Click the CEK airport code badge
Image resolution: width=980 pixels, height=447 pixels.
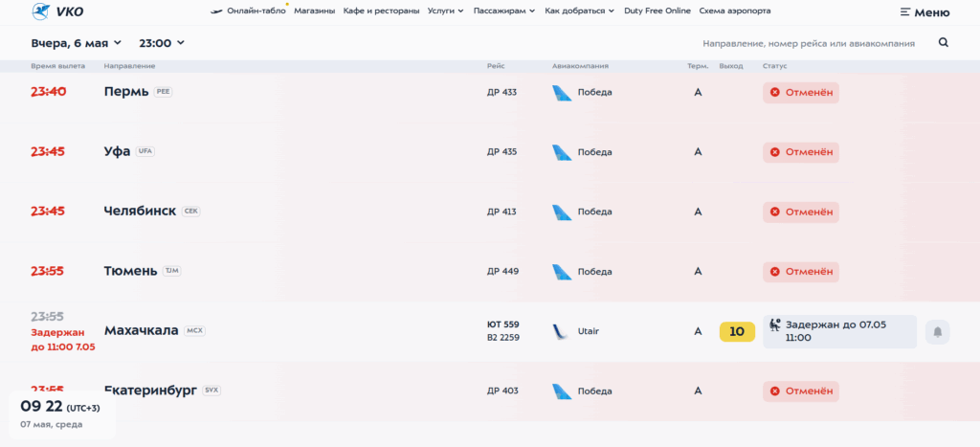(191, 212)
